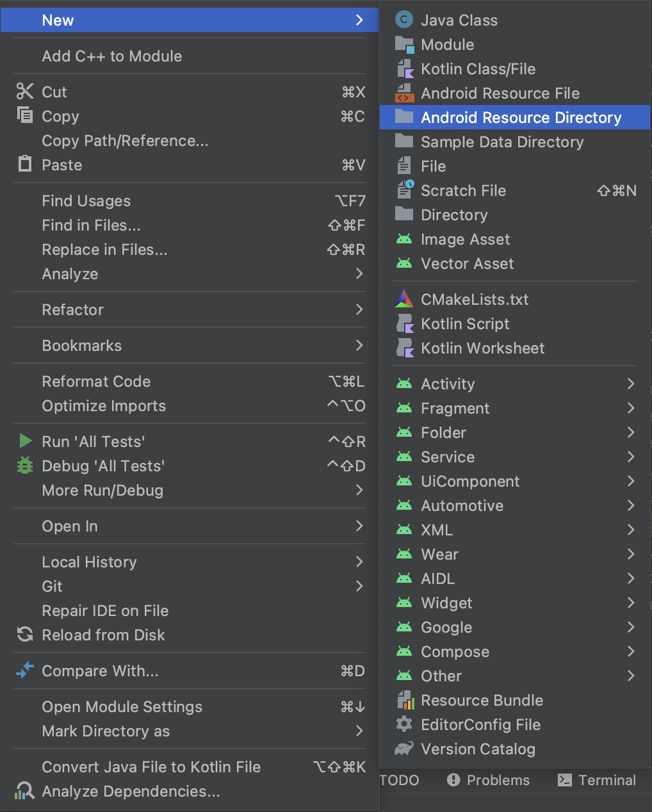The image size is (652, 812).
Task: Open the Automotive submenu entry
Action: tap(515, 506)
